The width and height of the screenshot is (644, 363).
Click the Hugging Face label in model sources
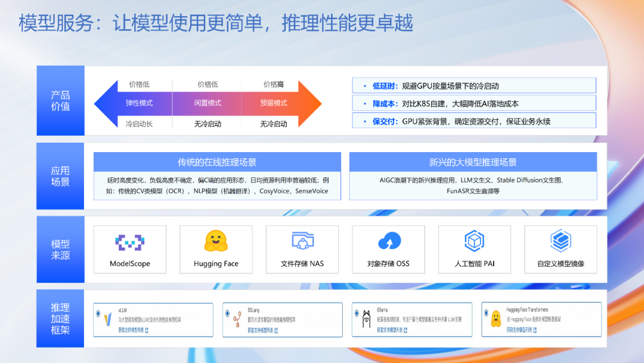[x=216, y=263]
